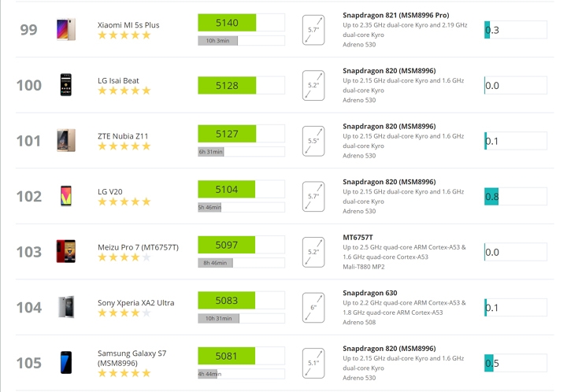Open the Sony Xperia XA2 Ultra image

[x=66, y=307]
